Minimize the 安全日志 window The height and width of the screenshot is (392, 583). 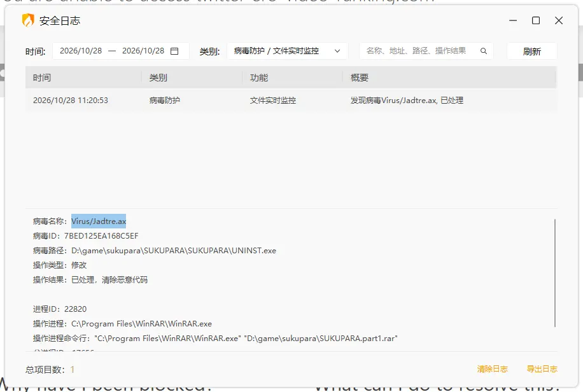pyautogui.click(x=513, y=20)
